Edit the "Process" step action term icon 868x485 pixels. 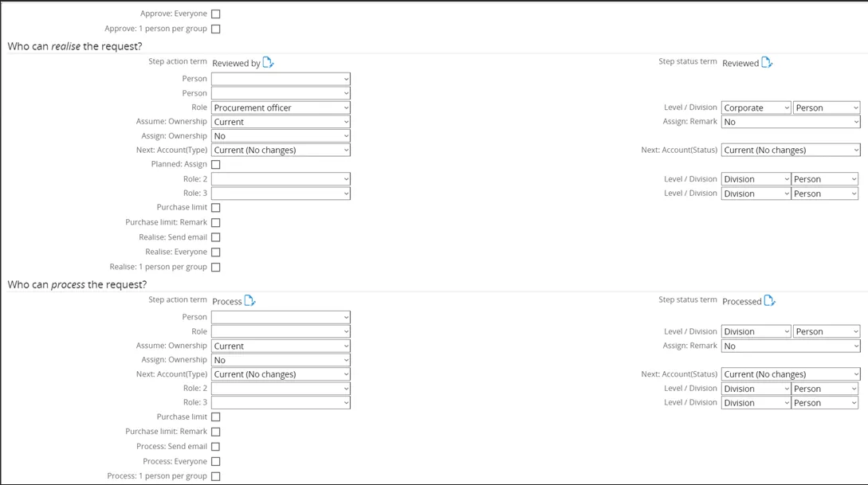click(250, 301)
